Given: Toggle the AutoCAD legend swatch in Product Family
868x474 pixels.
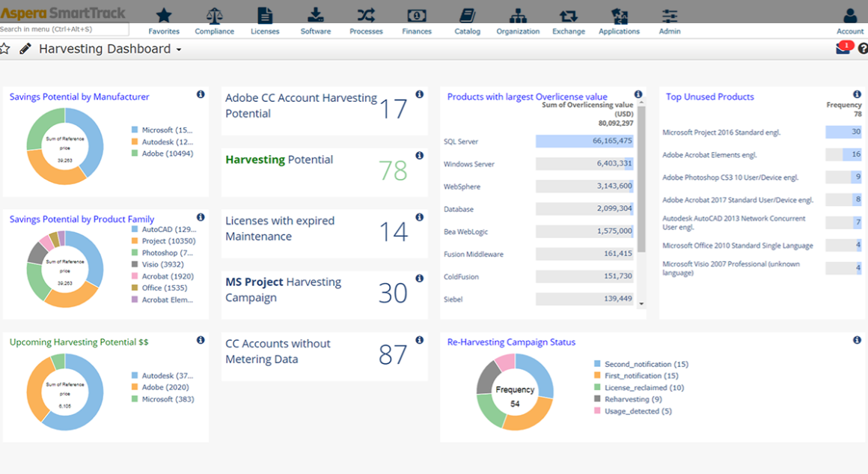Looking at the screenshot, I should click(x=135, y=229).
